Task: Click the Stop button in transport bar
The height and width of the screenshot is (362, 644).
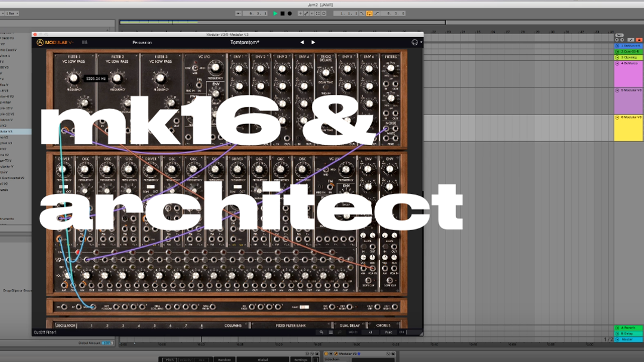Action: (283, 13)
